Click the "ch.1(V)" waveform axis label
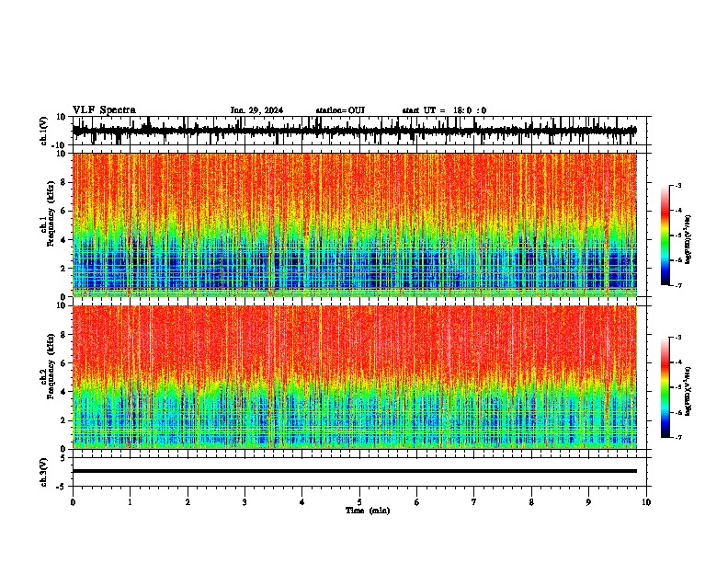 [43, 131]
